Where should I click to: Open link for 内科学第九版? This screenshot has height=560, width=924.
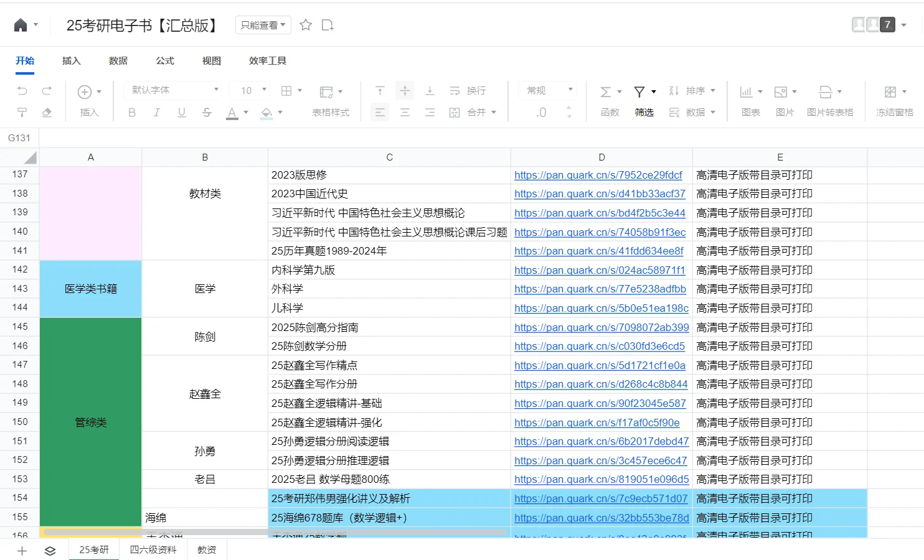point(599,270)
